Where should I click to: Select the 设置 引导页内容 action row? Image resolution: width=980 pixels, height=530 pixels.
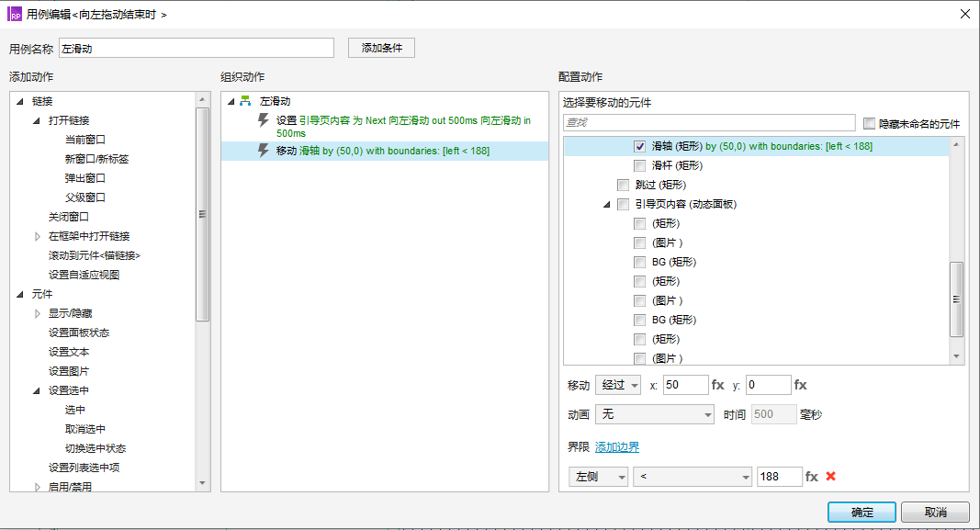point(384,126)
